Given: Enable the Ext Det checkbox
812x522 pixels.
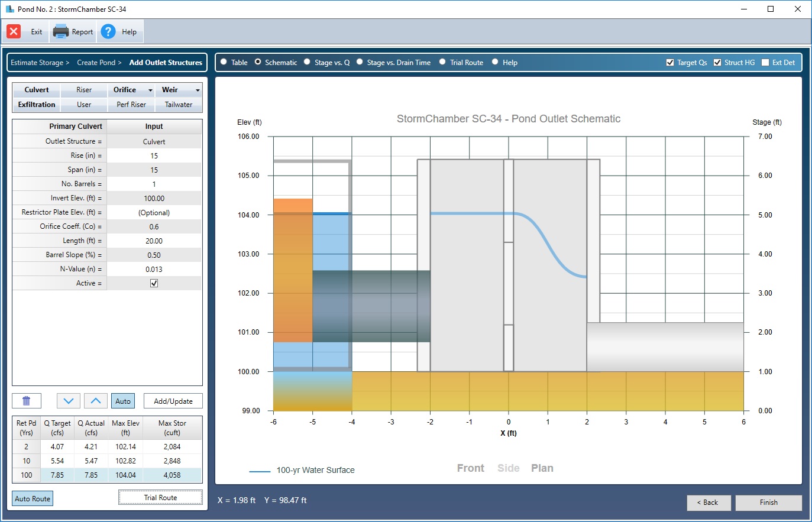Looking at the screenshot, I should tap(765, 62).
